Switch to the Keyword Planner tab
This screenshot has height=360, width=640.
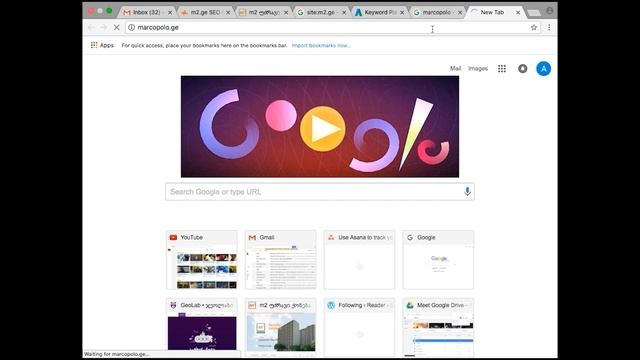click(x=378, y=13)
